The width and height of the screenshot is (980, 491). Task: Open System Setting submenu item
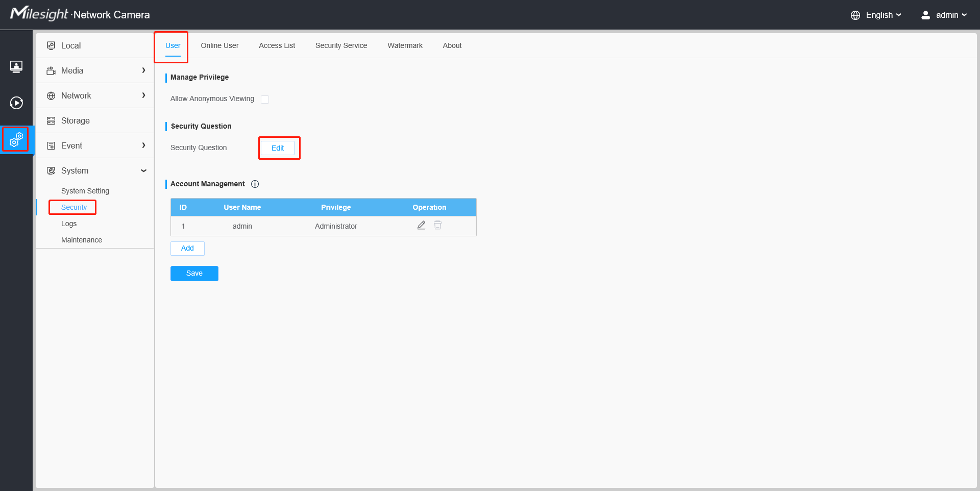(x=85, y=191)
